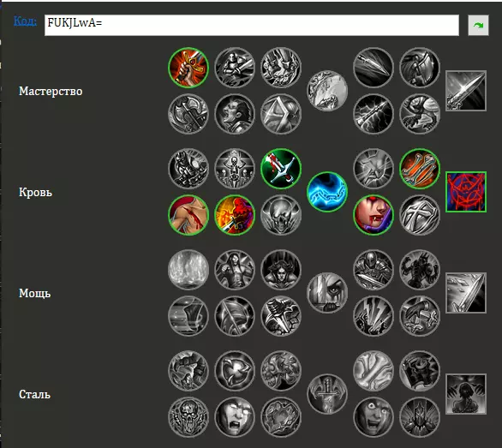Click the double-bladed axe talent icon
Viewport: 502px width, 448px height.
tap(188, 114)
